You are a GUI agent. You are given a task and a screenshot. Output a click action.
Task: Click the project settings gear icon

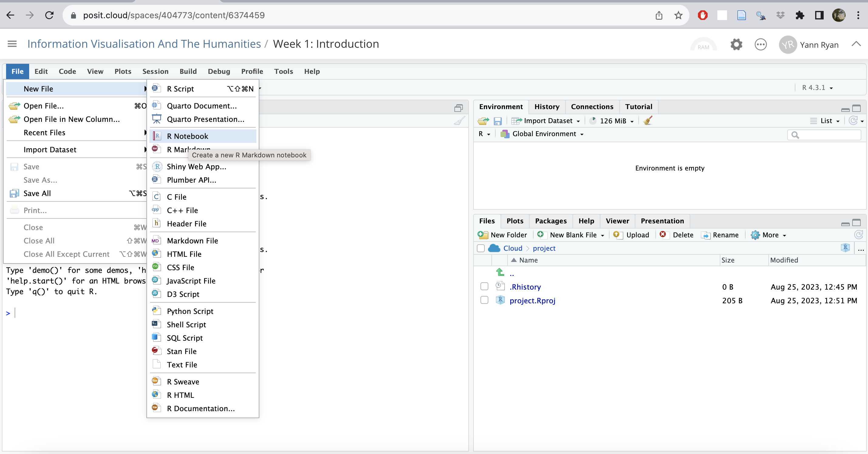tap(736, 44)
